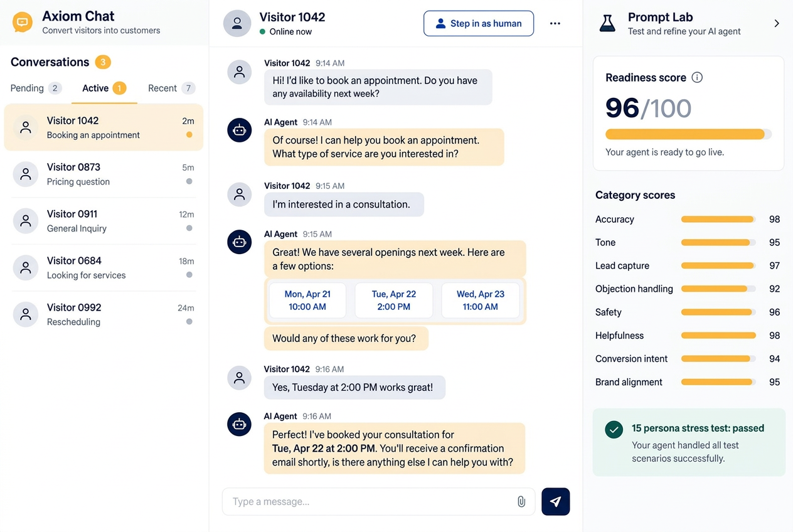This screenshot has height=532, width=793.
Task: Click the Visitor 0873 avatar in the list
Action: [x=26, y=174]
